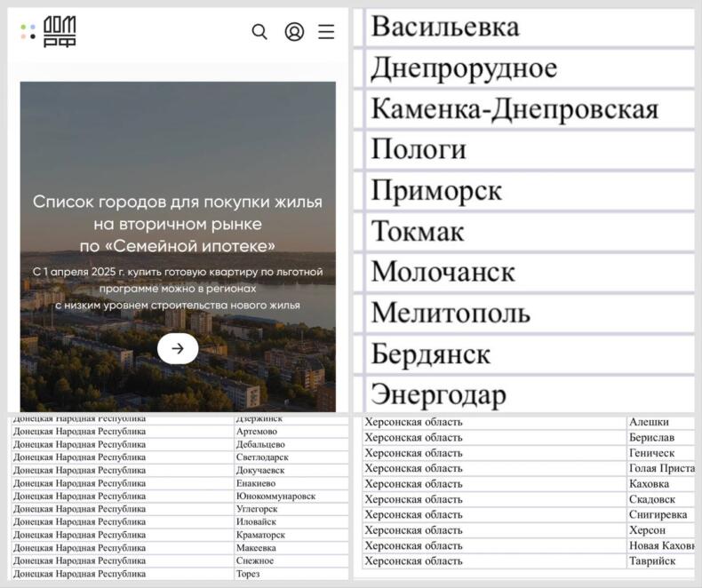Select the 'Токмак' row
The width and height of the screenshot is (702, 588).
pos(530,232)
